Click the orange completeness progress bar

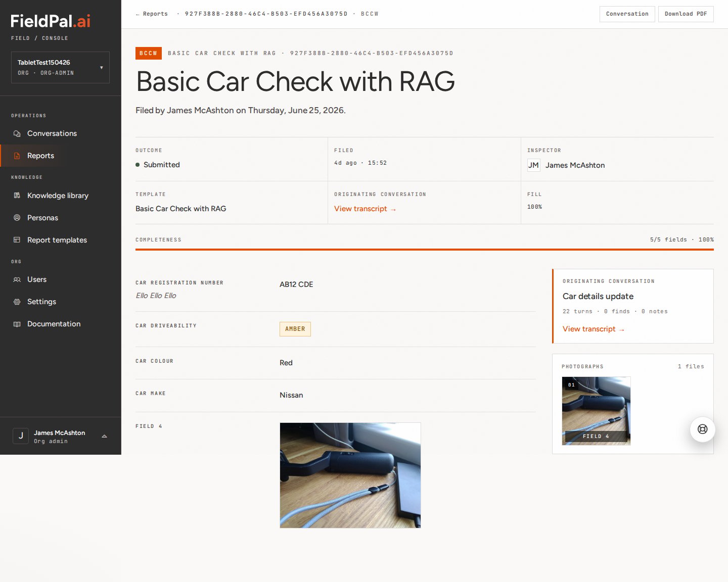pos(425,250)
